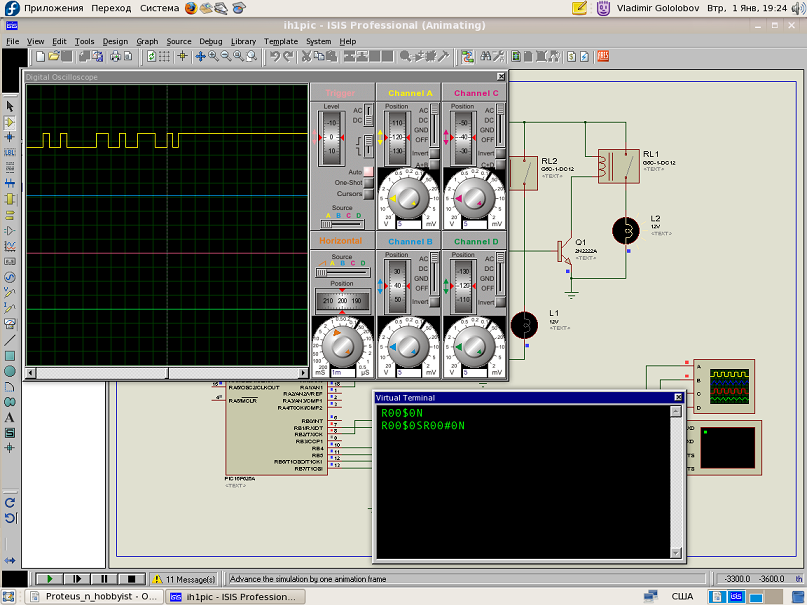Toggle the oscilloscope Cursors button
The image size is (807, 605).
pos(368,194)
